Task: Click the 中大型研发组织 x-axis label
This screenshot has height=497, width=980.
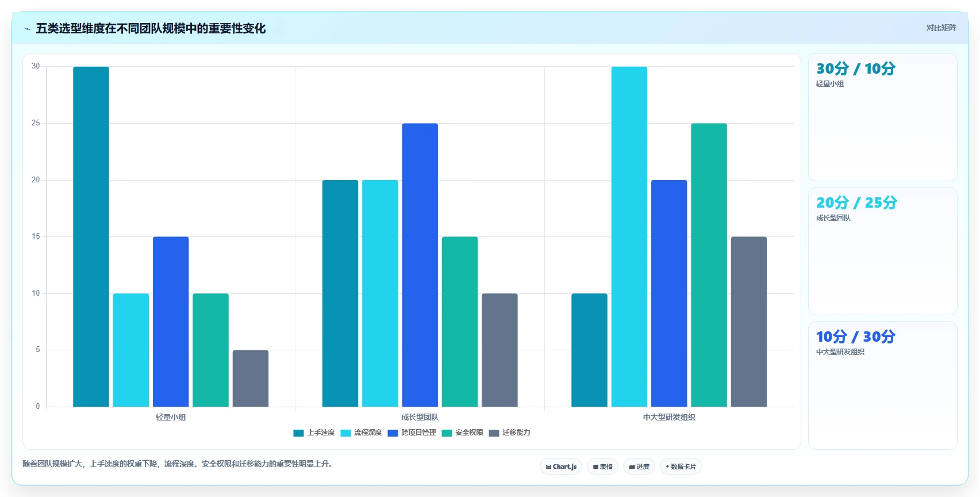Action: click(669, 417)
